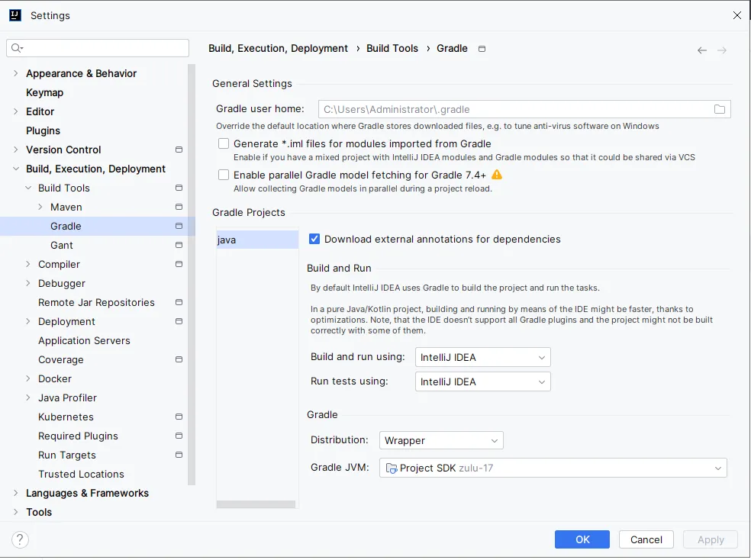751x560 pixels.
Task: Select Application Servers settings page
Action: [x=84, y=341]
